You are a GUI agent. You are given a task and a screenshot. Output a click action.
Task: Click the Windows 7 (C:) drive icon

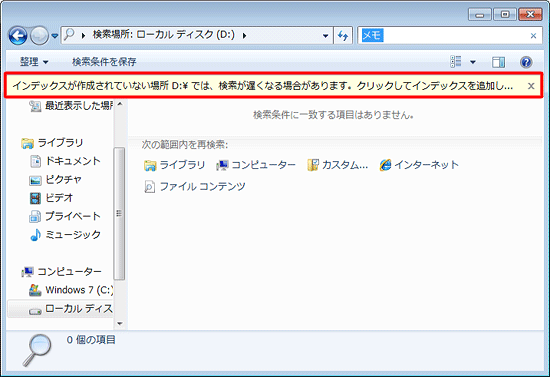[x=35, y=290]
